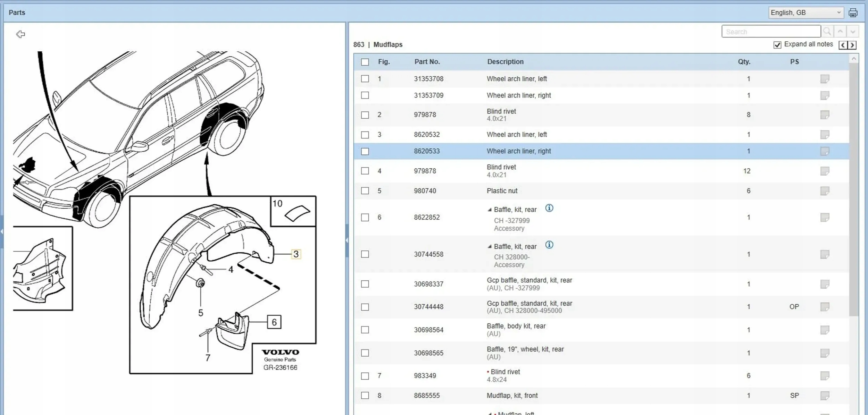Image resolution: width=868 pixels, height=415 pixels.
Task: Tick checkbox for part 8620533
Action: [x=365, y=151]
